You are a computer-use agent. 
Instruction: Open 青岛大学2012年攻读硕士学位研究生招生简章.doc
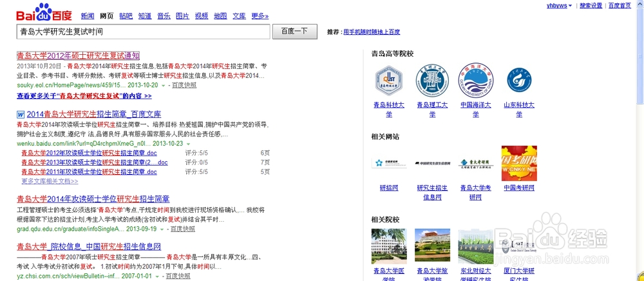pyautogui.click(x=89, y=153)
